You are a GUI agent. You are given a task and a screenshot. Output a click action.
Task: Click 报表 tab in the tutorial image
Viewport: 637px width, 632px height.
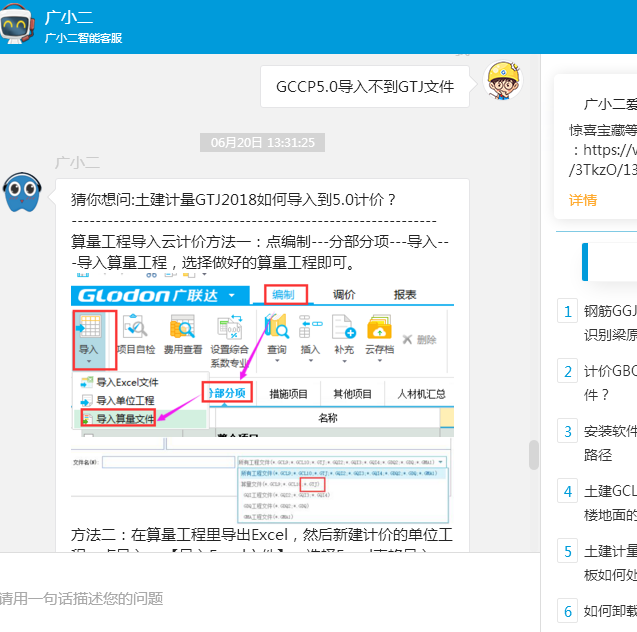(x=405, y=294)
